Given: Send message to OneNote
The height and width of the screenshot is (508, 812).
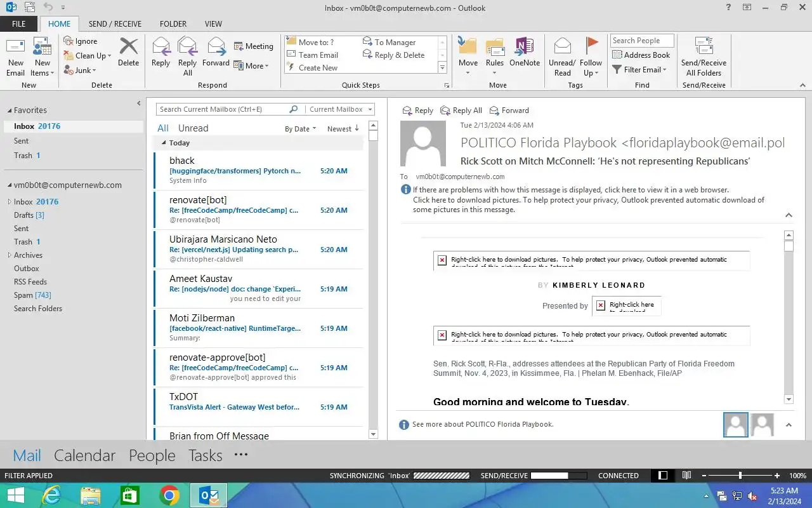Looking at the screenshot, I should 525,52.
